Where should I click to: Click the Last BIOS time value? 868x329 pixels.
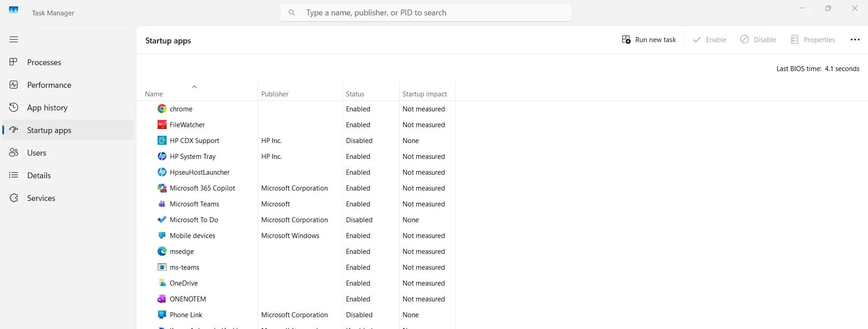pyautogui.click(x=842, y=69)
